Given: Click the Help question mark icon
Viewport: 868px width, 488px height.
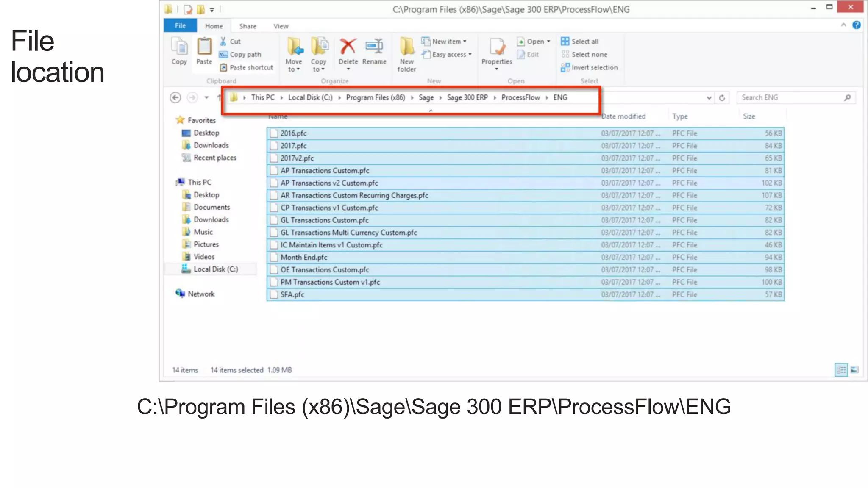Looking at the screenshot, I should (856, 25).
